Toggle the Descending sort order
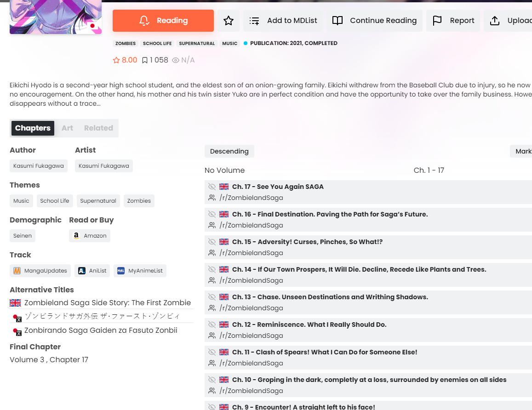The width and height of the screenshot is (532, 410). (229, 151)
